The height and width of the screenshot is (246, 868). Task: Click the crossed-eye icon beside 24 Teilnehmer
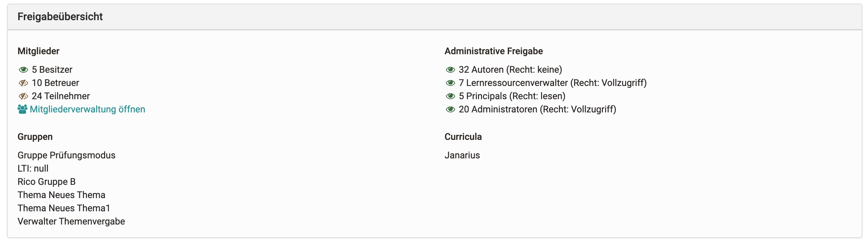click(23, 96)
